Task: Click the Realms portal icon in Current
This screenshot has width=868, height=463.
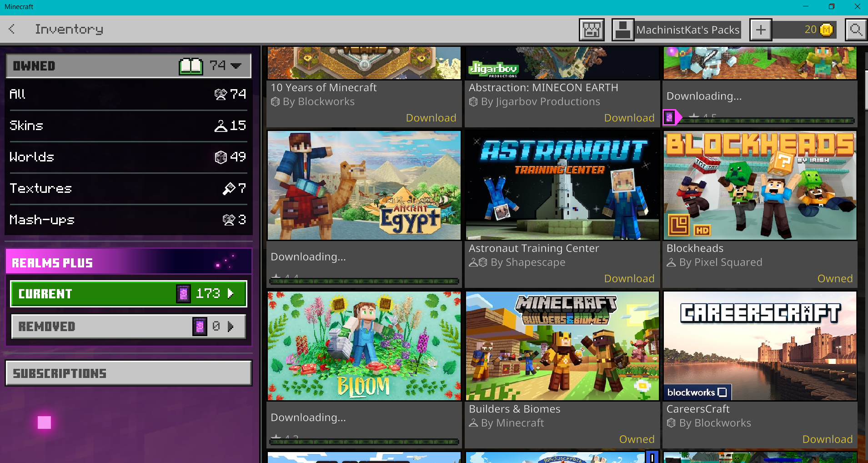Action: (x=183, y=294)
